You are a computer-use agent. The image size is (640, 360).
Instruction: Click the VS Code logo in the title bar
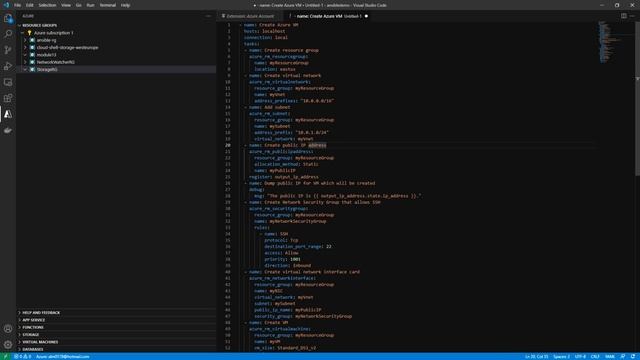click(6, 5)
